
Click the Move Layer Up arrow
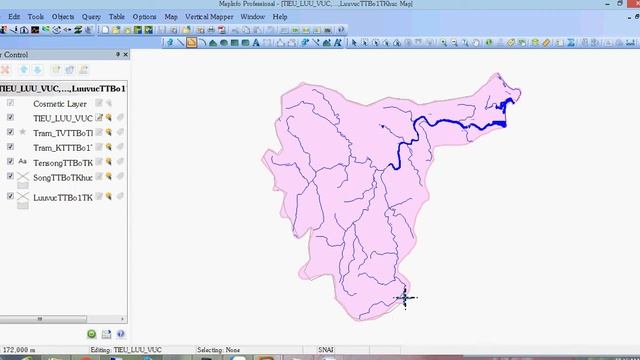[24, 70]
